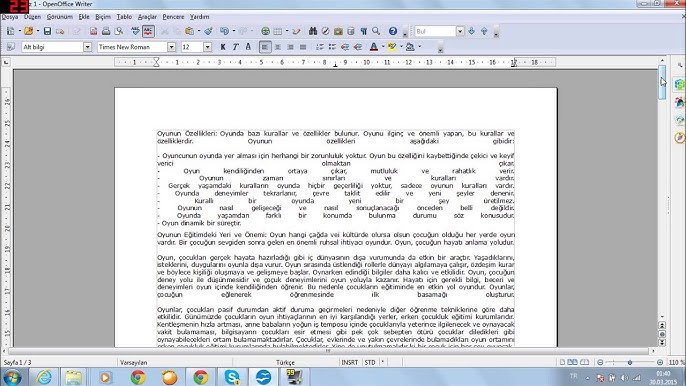Open the Ekle menu
Viewport: 686px width, 386px height.
[x=84, y=17]
